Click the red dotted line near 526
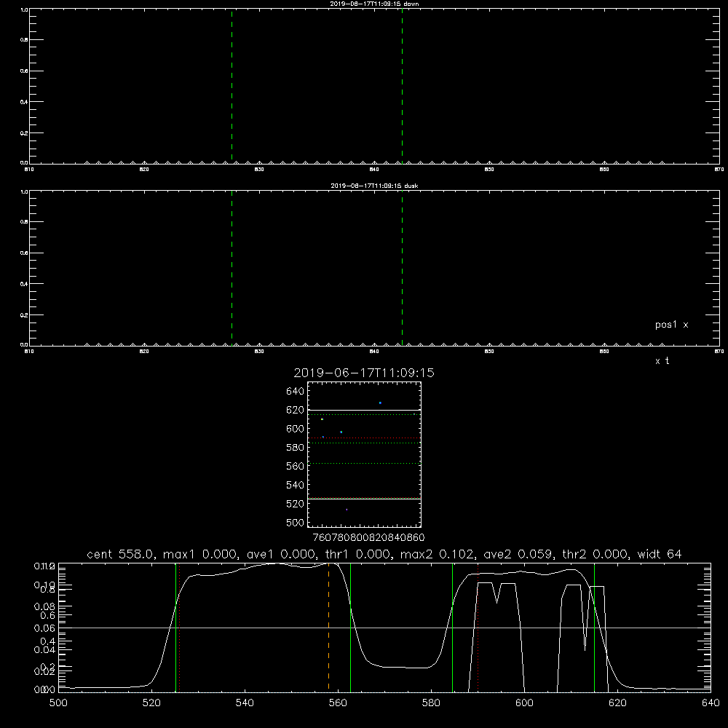This screenshot has width=728, height=728. (180, 627)
